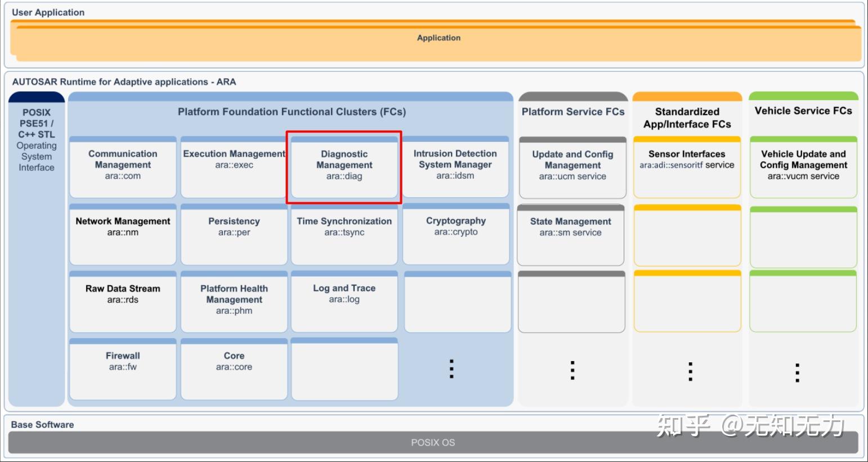Click the Sensor Interfaces service block
Viewport: 868px width, 462px height.
pyautogui.click(x=687, y=167)
